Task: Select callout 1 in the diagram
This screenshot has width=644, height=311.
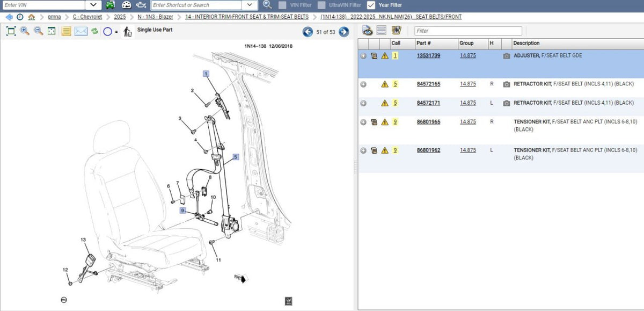Action: tap(206, 73)
